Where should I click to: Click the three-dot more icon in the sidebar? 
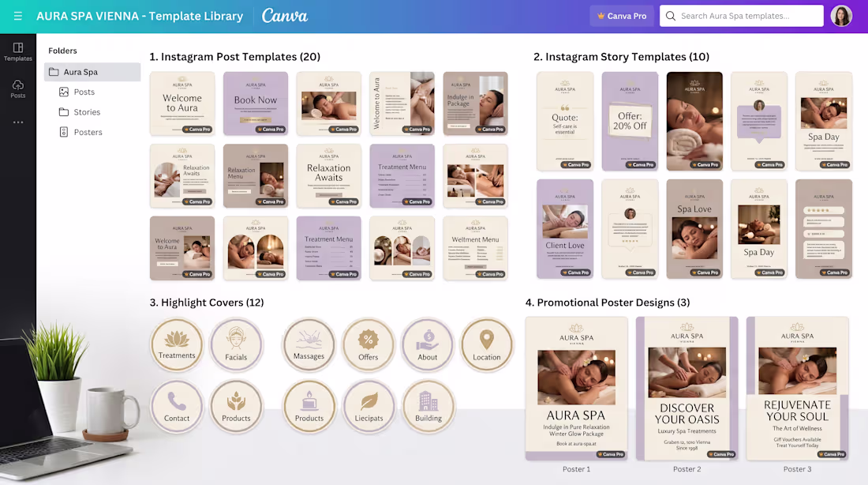(x=17, y=122)
